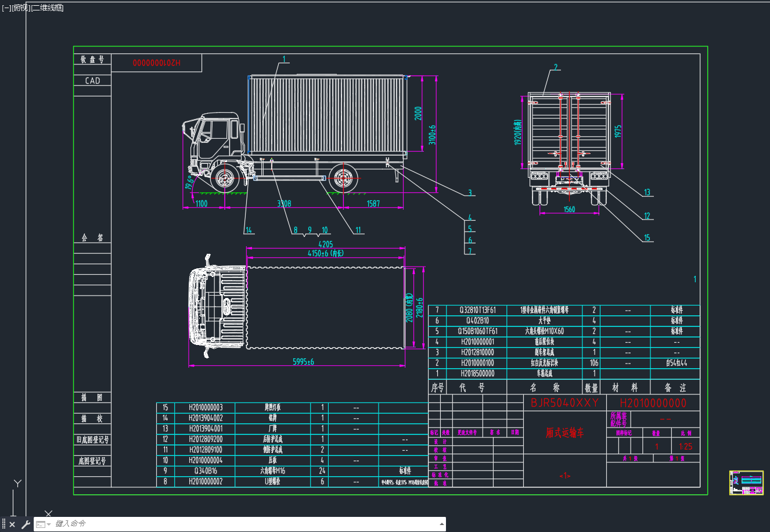Viewport: 770px width, 532px height.
Task: Select part code H2012809100
Action: click(x=206, y=450)
